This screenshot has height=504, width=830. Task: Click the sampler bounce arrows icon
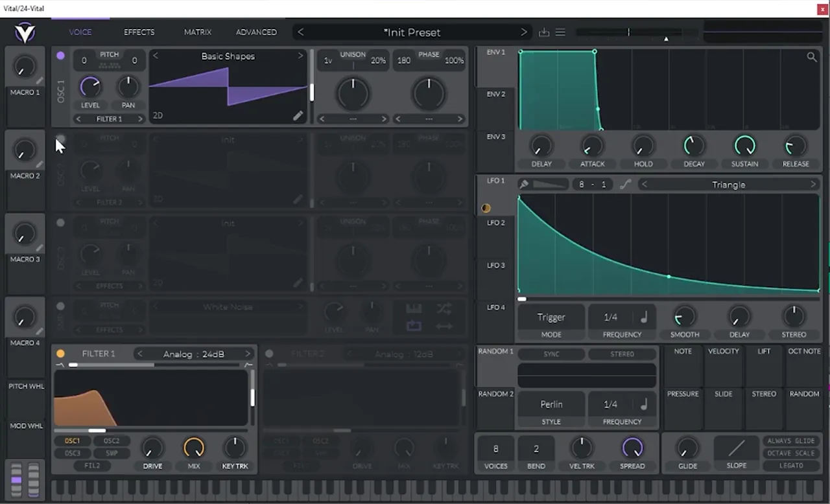(x=444, y=326)
